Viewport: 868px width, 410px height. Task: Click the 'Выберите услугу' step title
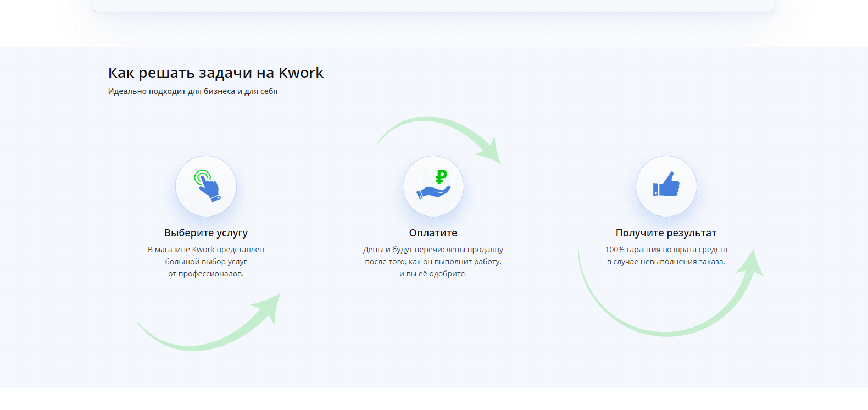tap(206, 233)
